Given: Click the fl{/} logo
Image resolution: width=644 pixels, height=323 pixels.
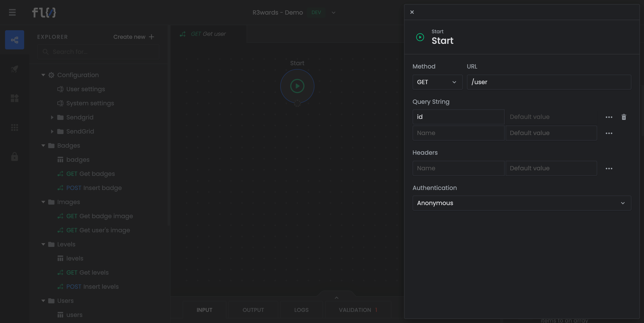Looking at the screenshot, I should coord(44,12).
